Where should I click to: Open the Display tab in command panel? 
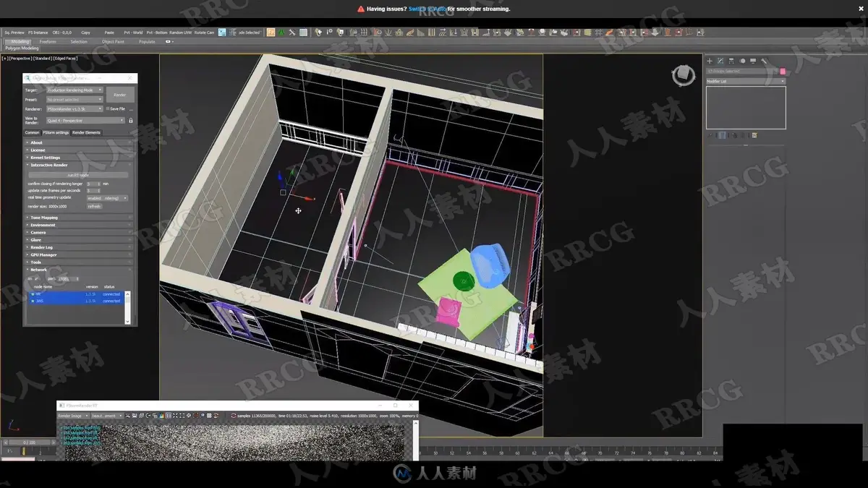(x=753, y=61)
